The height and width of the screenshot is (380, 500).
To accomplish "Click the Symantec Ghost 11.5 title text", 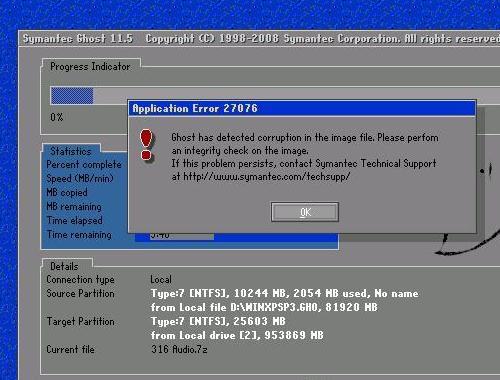I will point(77,39).
